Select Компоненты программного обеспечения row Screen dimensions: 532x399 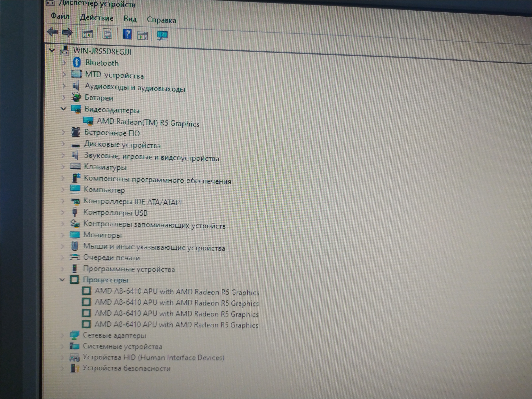[x=157, y=179]
